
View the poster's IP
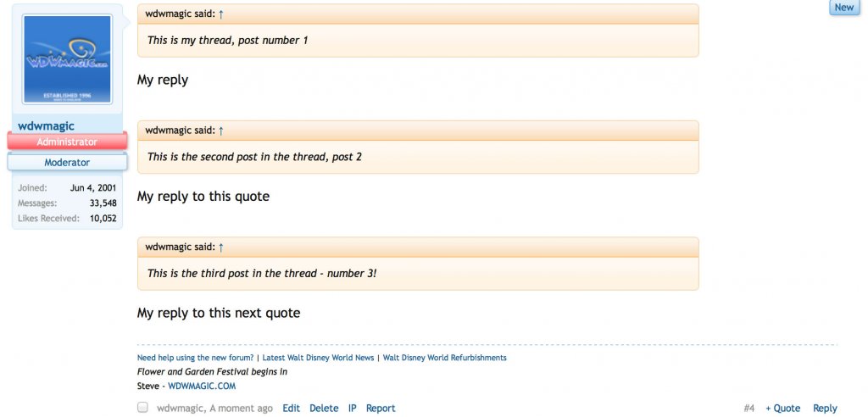[x=352, y=409]
